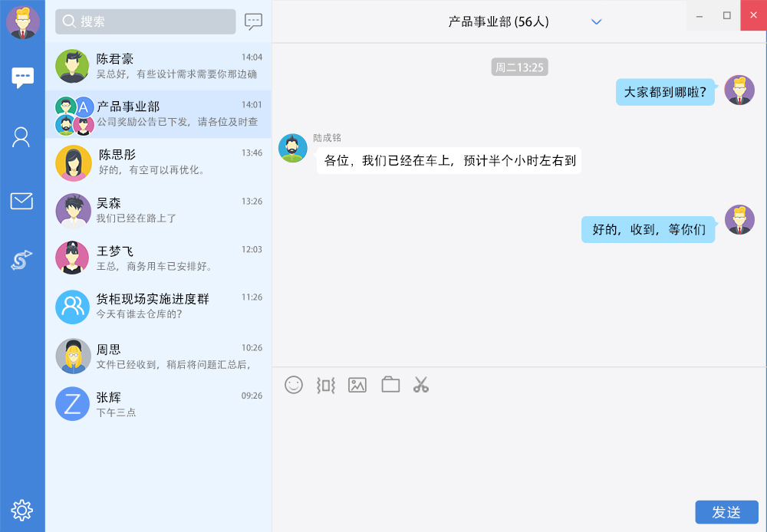Click 吴森's avatar in the chat list
The image size is (767, 532).
tap(74, 212)
